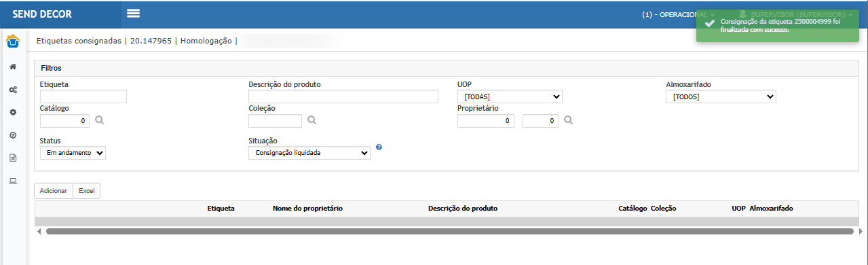This screenshot has width=868, height=265.
Task: Sort by UOP column header
Action: point(739,208)
